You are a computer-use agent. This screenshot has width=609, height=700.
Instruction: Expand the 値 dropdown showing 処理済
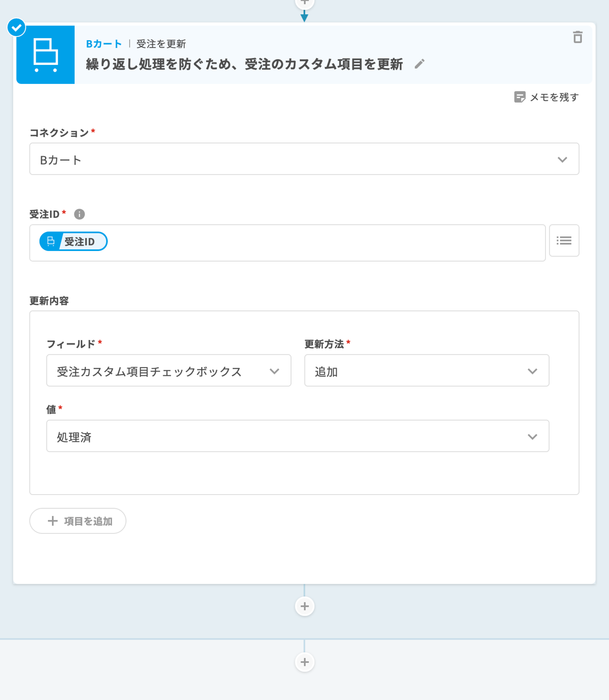coord(297,436)
